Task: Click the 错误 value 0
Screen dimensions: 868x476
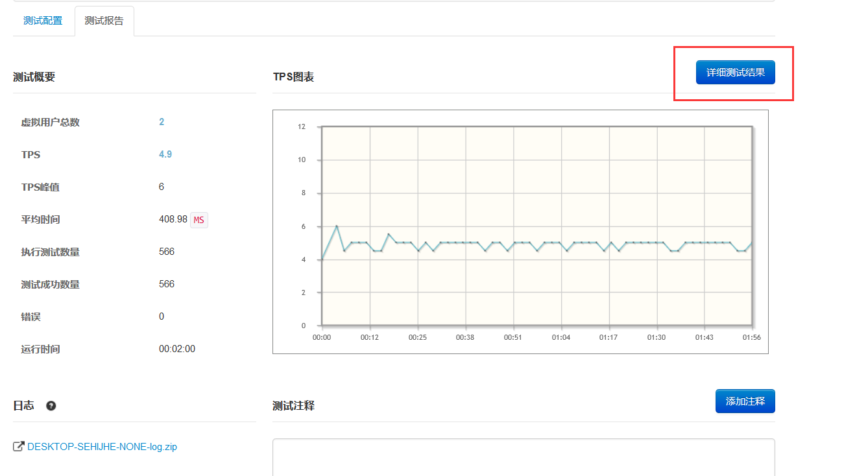Action: 162,316
